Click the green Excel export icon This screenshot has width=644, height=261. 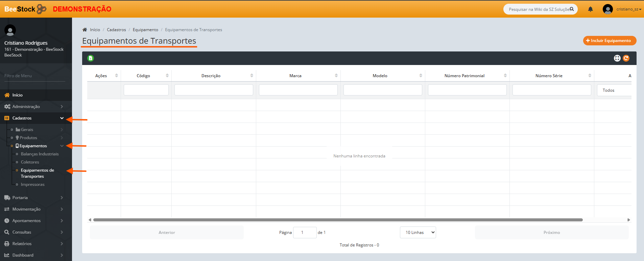91,58
